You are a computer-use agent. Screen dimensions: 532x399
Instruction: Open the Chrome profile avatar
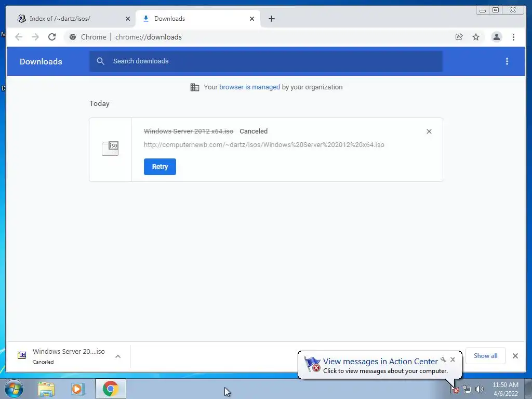496,37
